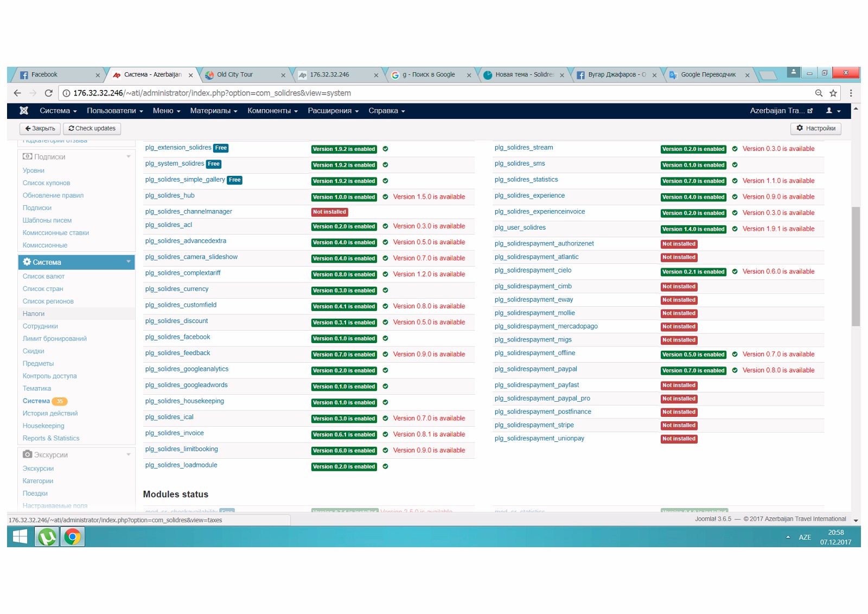This screenshot has height=614, width=868.
Task: Open the user account icon menu
Action: pos(833,111)
